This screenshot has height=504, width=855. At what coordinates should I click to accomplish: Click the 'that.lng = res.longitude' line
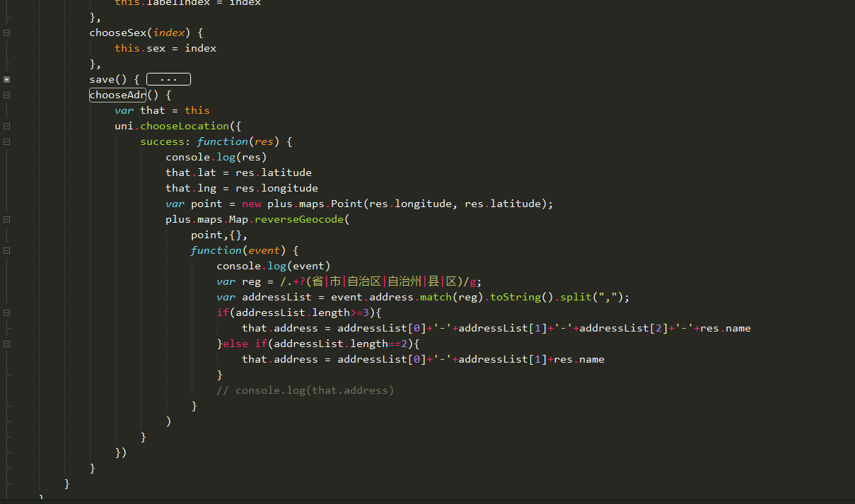coord(242,188)
